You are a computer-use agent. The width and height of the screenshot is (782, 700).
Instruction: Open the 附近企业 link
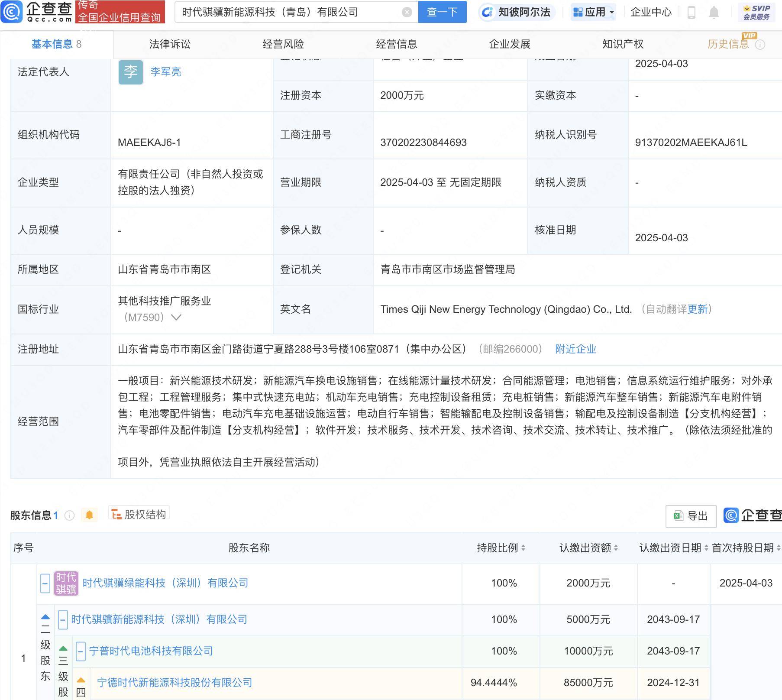(x=575, y=349)
